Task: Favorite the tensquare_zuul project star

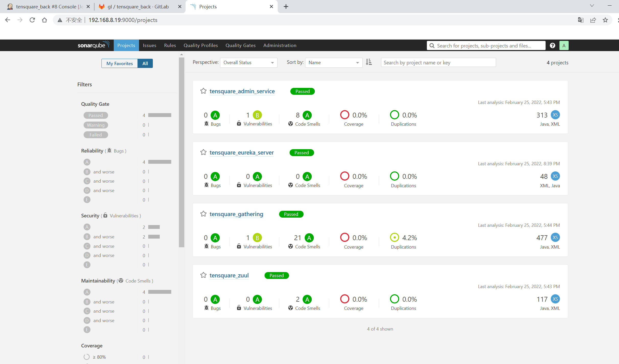Action: tap(203, 275)
